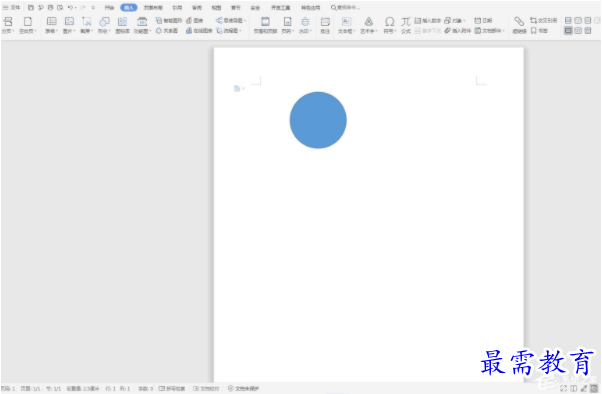
Task: Insert a 书签 (Bookmark)
Action: click(539, 31)
